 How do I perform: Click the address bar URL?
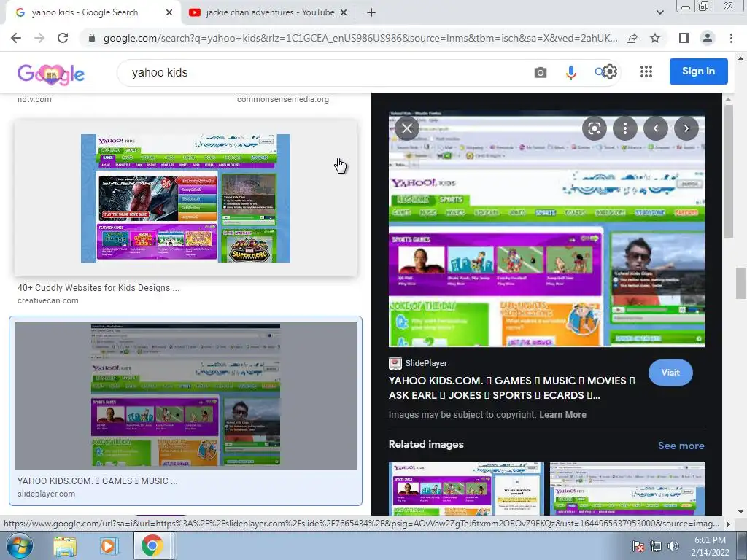pyautogui.click(x=360, y=38)
